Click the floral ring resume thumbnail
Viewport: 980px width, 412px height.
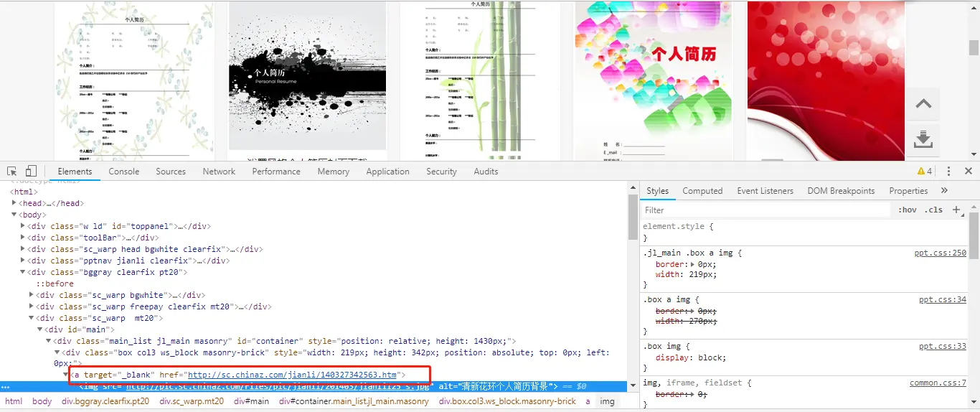click(x=134, y=80)
